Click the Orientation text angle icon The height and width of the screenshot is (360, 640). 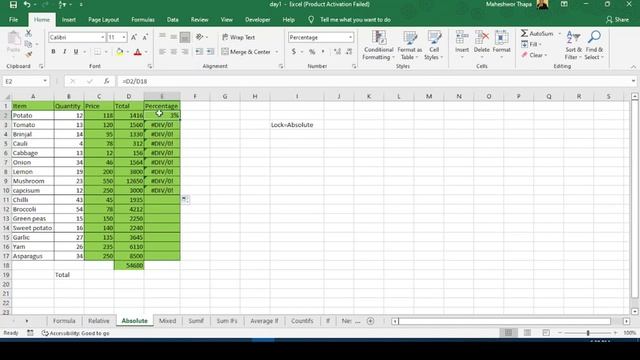[200, 37]
